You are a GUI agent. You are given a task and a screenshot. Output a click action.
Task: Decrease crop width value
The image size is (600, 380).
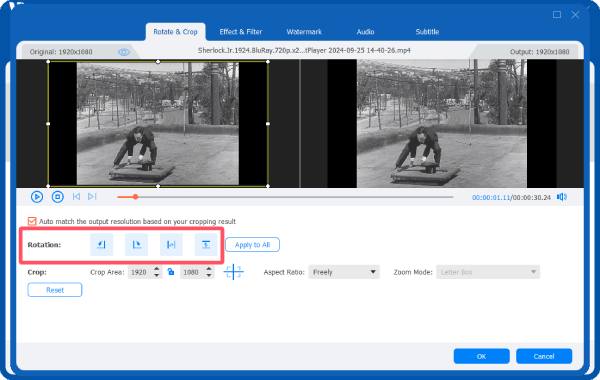coord(157,275)
